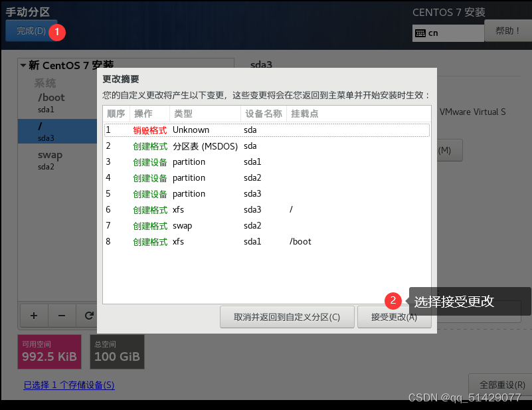Click the 完成(D) done button
The height and width of the screenshot is (410, 532).
point(31,31)
